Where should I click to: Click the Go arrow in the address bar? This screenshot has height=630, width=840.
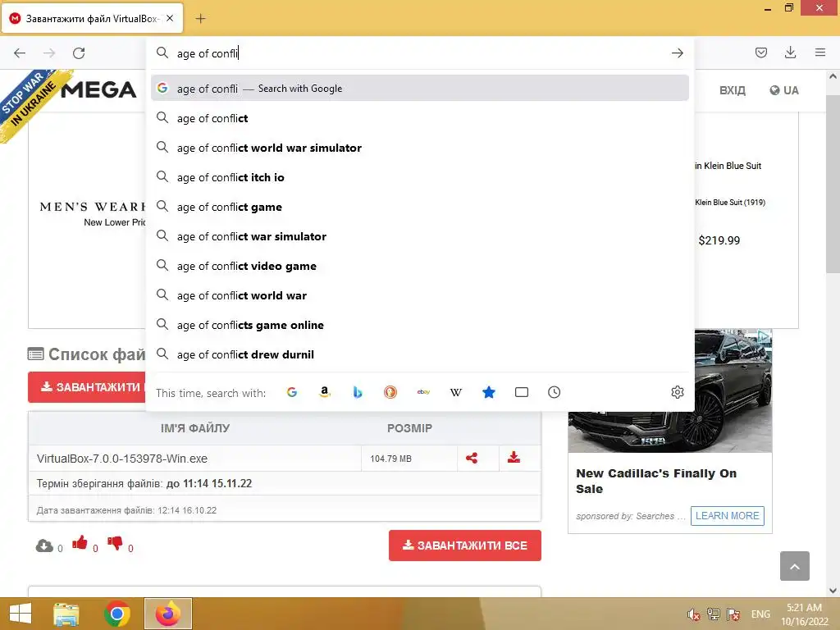677,53
